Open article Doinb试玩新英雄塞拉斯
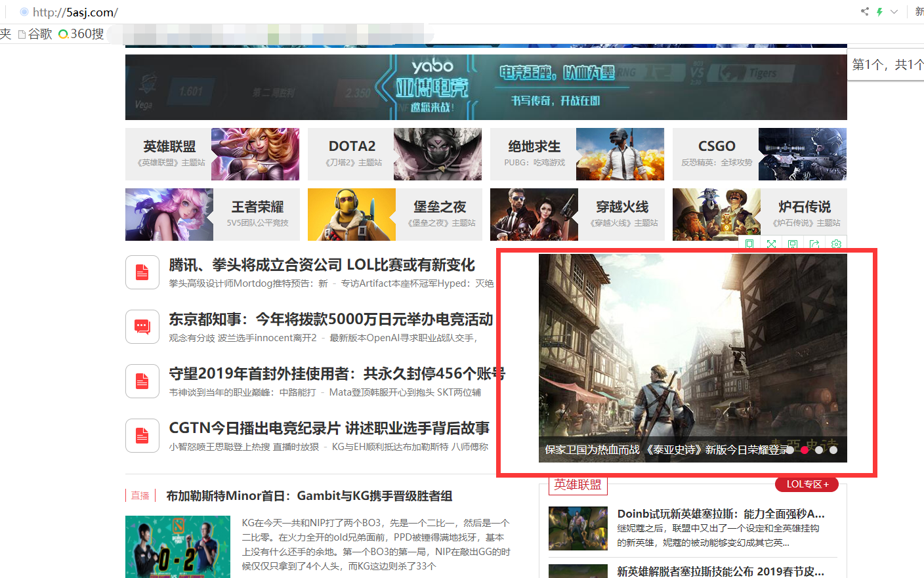The image size is (924, 578). pyautogui.click(x=721, y=514)
